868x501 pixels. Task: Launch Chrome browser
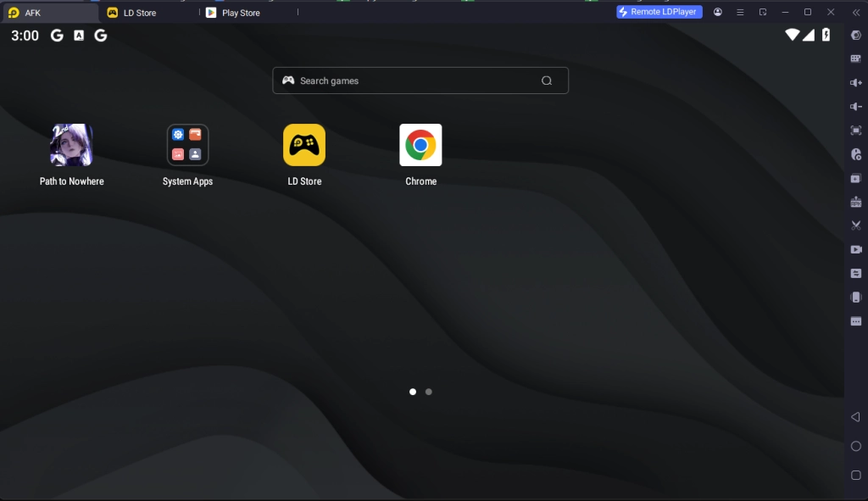coord(420,145)
